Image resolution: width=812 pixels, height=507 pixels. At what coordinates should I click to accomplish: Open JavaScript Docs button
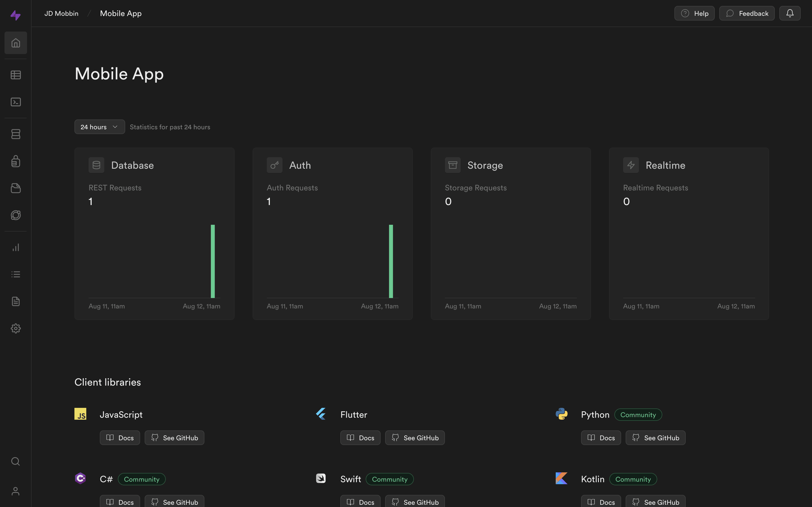pos(120,438)
